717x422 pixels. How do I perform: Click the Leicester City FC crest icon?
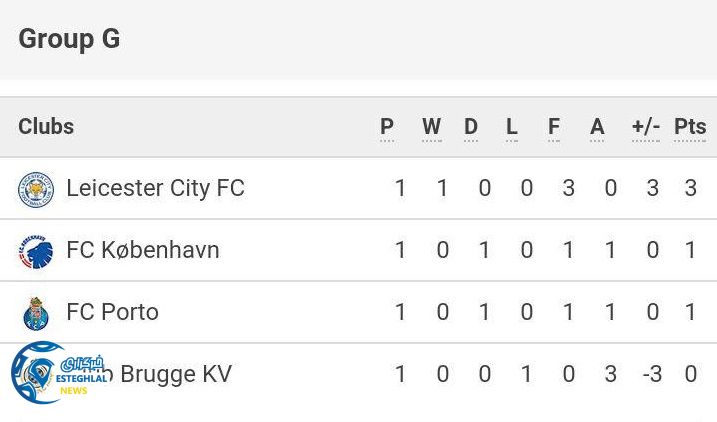(x=36, y=189)
